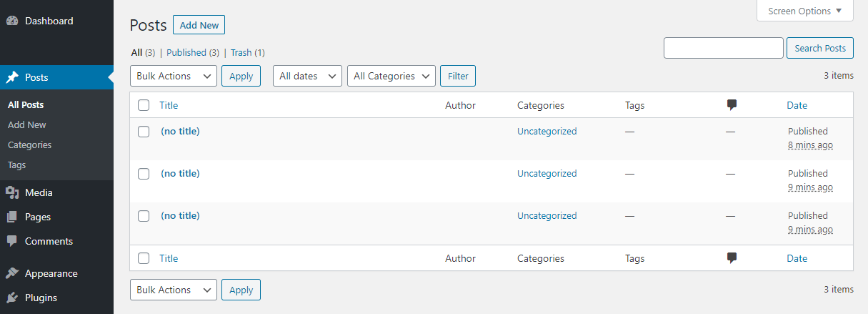Show posts in Trash

[241, 53]
